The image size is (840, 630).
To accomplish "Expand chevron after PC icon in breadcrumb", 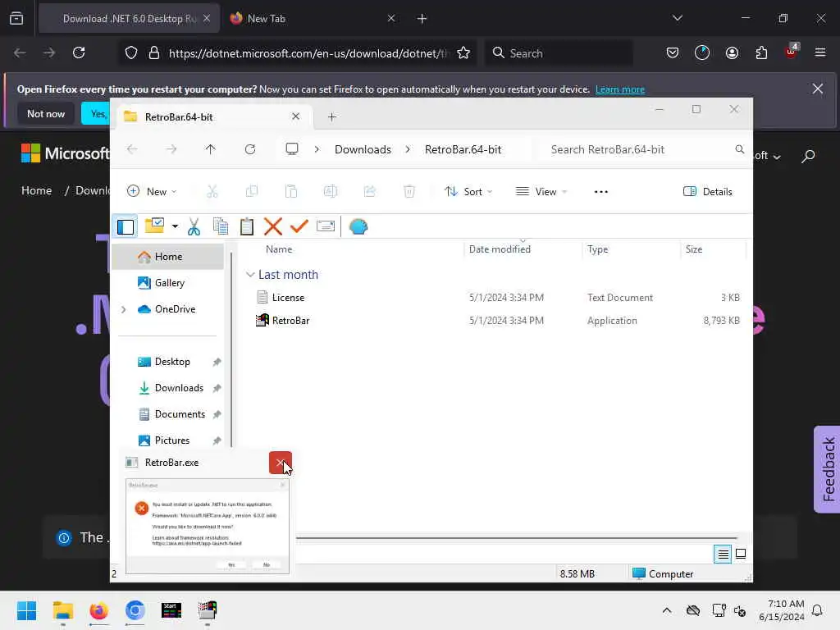I will pos(317,149).
